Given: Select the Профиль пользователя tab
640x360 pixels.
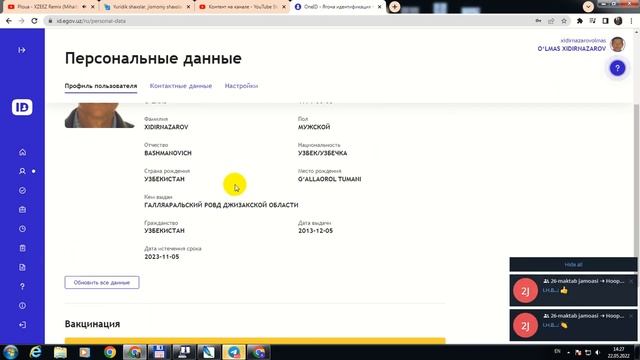Looking at the screenshot, I should [101, 86].
